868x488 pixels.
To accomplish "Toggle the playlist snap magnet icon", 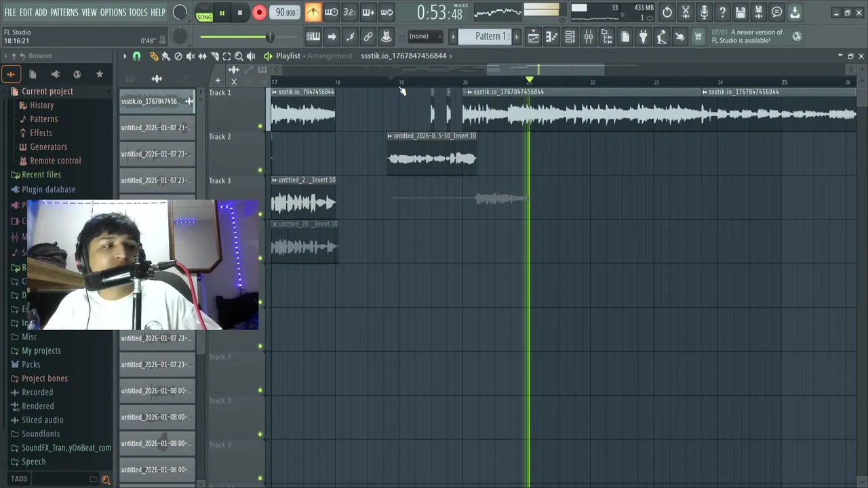I will [136, 56].
